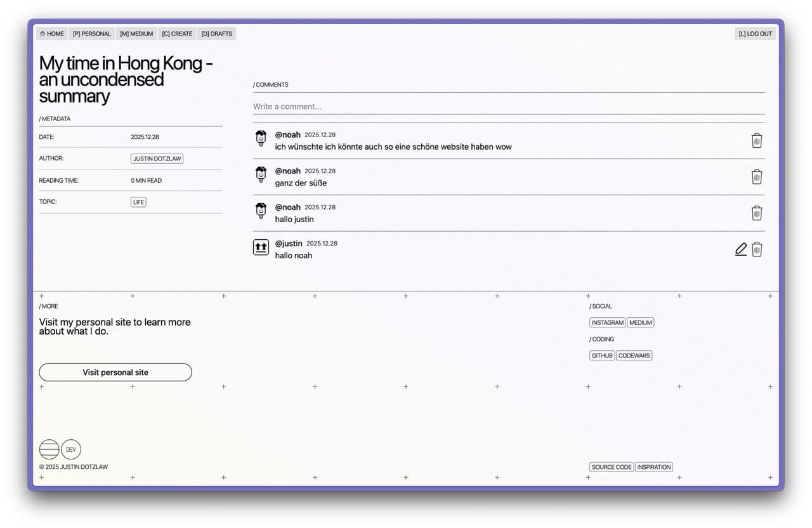The height and width of the screenshot is (528, 812).
Task: Click justin's avatar icon
Action: (x=261, y=248)
